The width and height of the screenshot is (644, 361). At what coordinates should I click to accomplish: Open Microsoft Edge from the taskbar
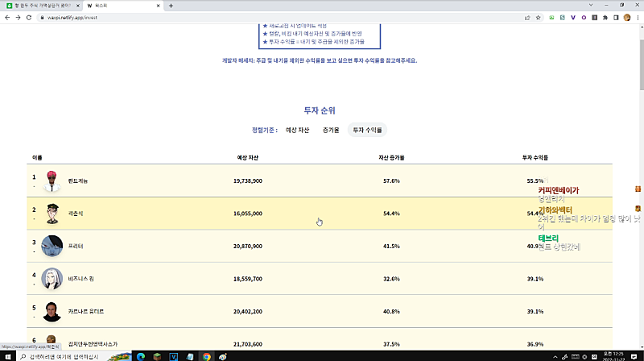141,355
